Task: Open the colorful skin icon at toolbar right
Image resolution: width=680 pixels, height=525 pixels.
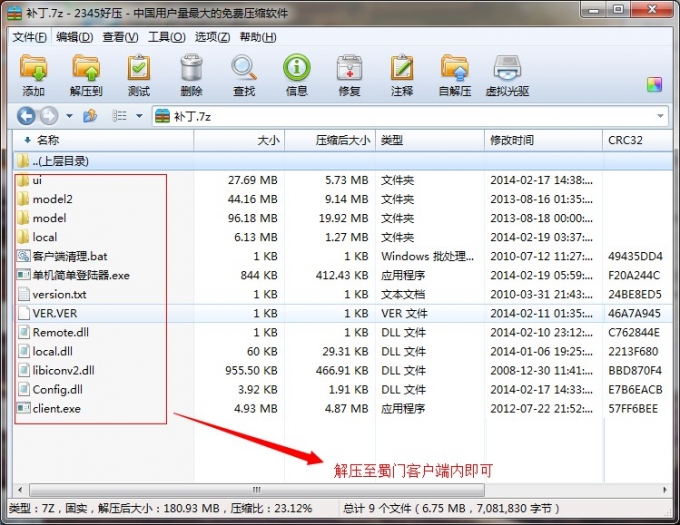Action: (x=654, y=84)
